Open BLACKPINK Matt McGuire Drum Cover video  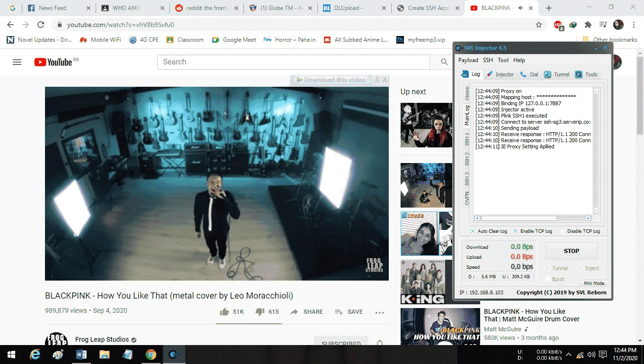point(532,315)
